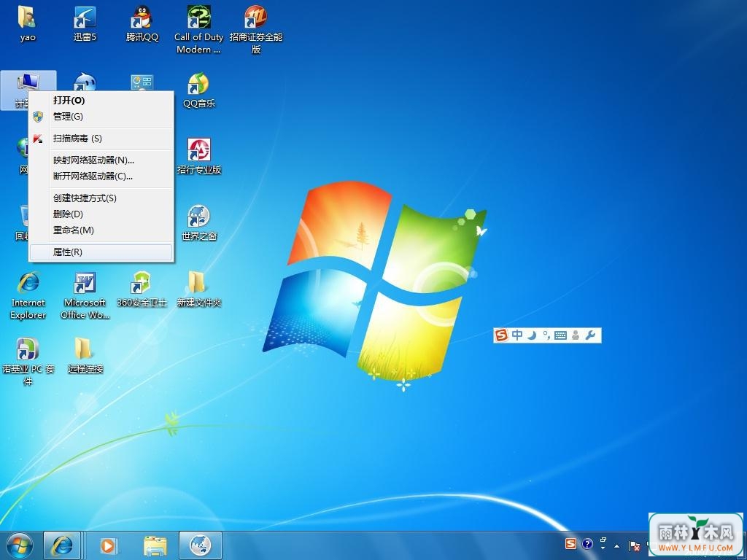Switch to the globe browser taskbar button
The image size is (747, 560).
pos(201,545)
